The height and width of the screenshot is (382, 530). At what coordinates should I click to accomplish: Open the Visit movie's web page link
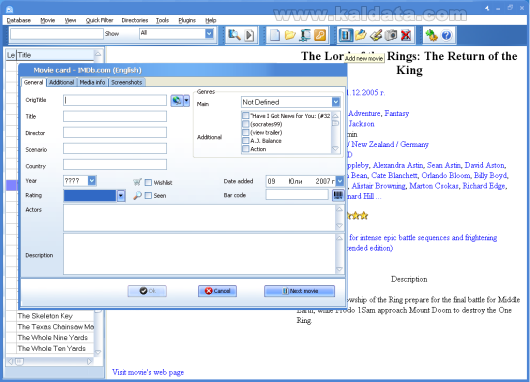(148, 372)
